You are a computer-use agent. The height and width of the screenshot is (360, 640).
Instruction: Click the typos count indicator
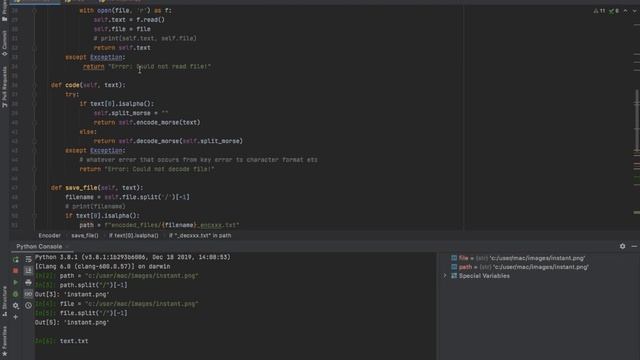pos(614,11)
